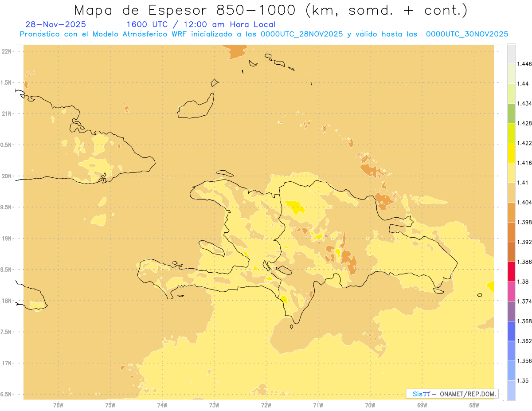Screen dimensions: 532x411
Task: Select the longitude label "72W"
Action: (266, 405)
